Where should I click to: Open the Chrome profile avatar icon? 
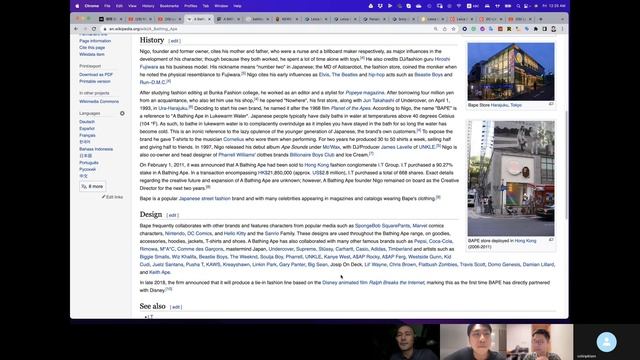tap(553, 29)
